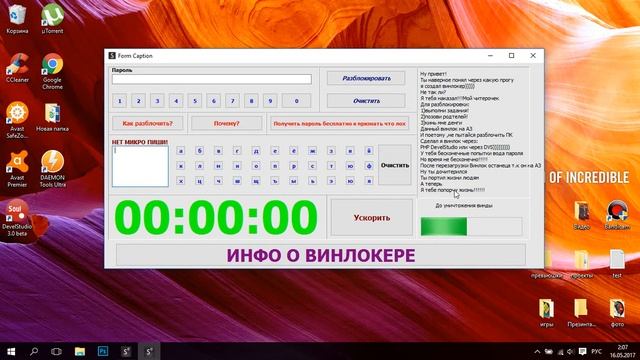Click Очистить button beside the number keys
The height and width of the screenshot is (360, 640).
[x=366, y=100]
